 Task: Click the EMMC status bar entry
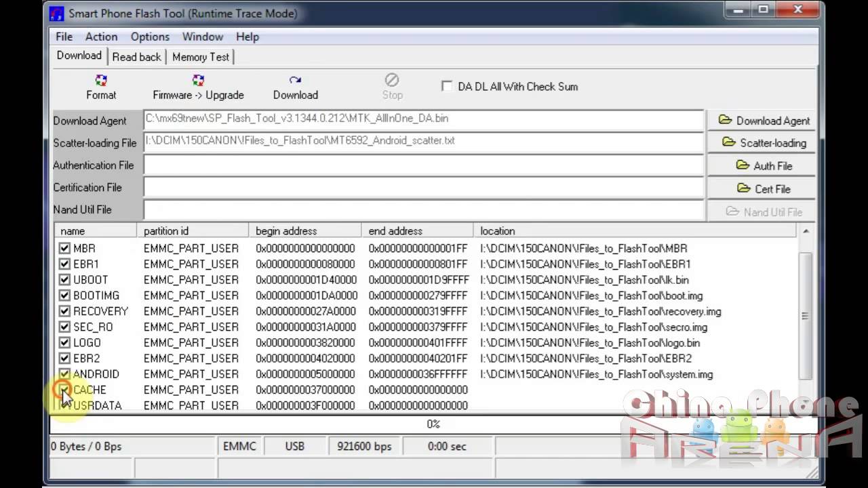tap(239, 446)
